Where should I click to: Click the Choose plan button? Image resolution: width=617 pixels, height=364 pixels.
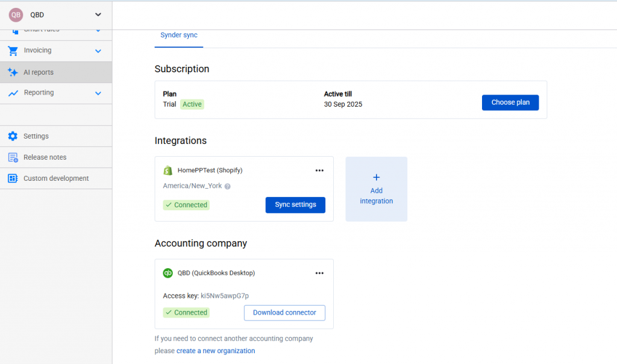(510, 102)
